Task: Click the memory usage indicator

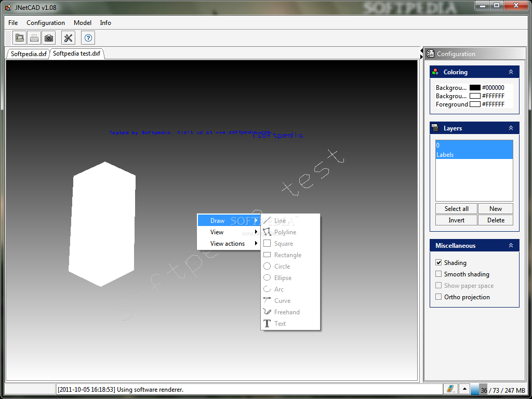Action: coord(499,390)
